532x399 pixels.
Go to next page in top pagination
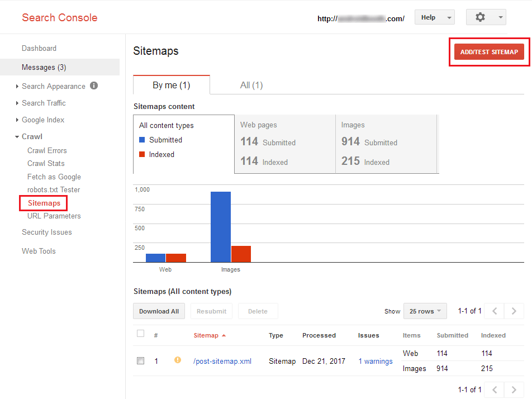click(514, 311)
